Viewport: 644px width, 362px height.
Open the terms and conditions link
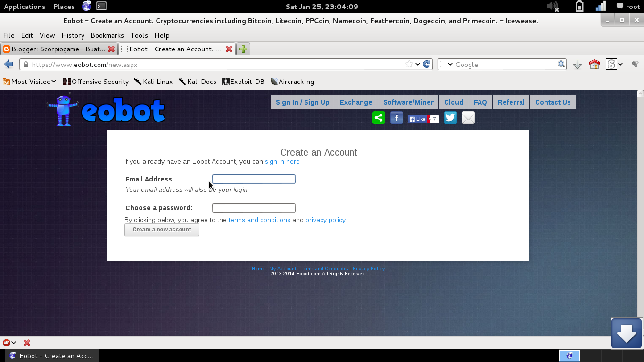tap(259, 220)
